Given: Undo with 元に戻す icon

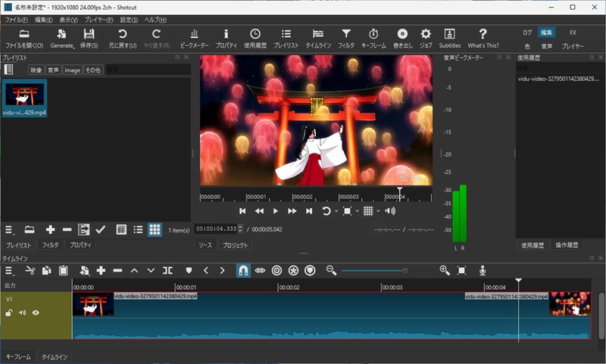Looking at the screenshot, I should (123, 39).
